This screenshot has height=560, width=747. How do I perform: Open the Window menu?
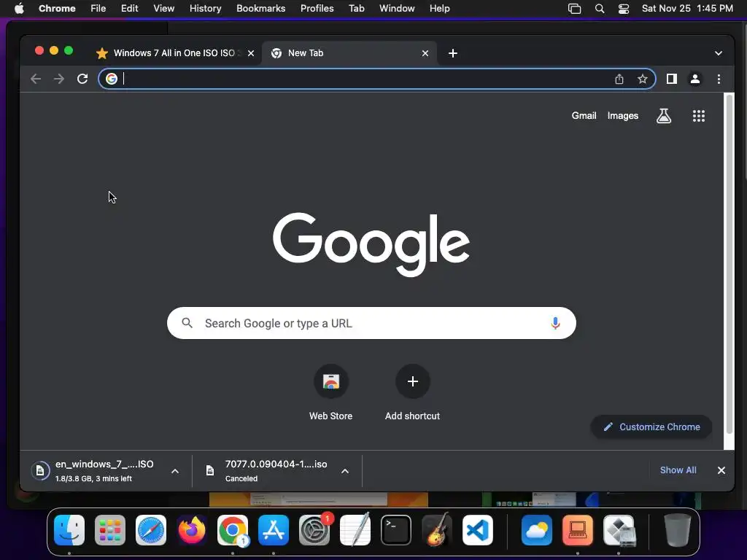397,9
